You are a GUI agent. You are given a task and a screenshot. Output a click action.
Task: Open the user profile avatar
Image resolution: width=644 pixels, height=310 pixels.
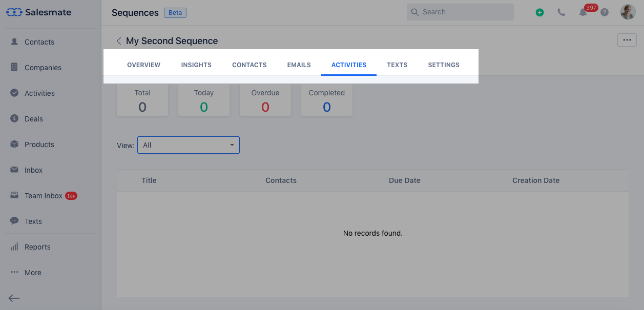[x=628, y=12]
